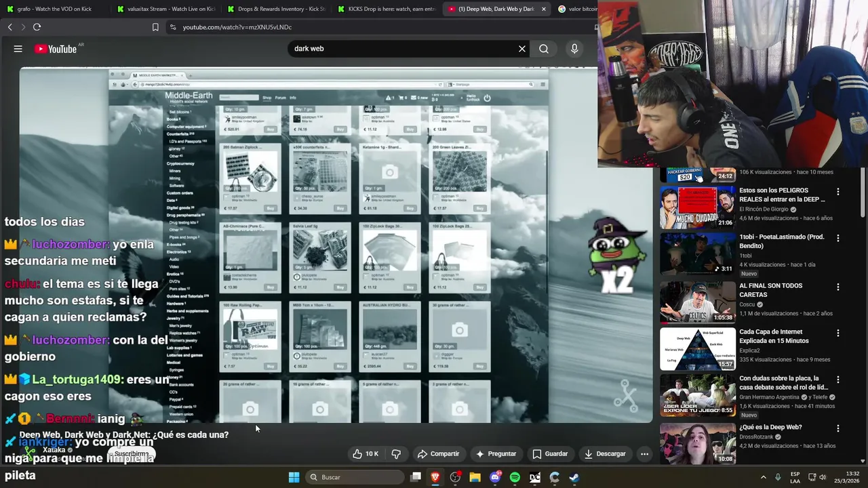Dislike the video
Screen dimensions: 868x488
tap(397, 454)
